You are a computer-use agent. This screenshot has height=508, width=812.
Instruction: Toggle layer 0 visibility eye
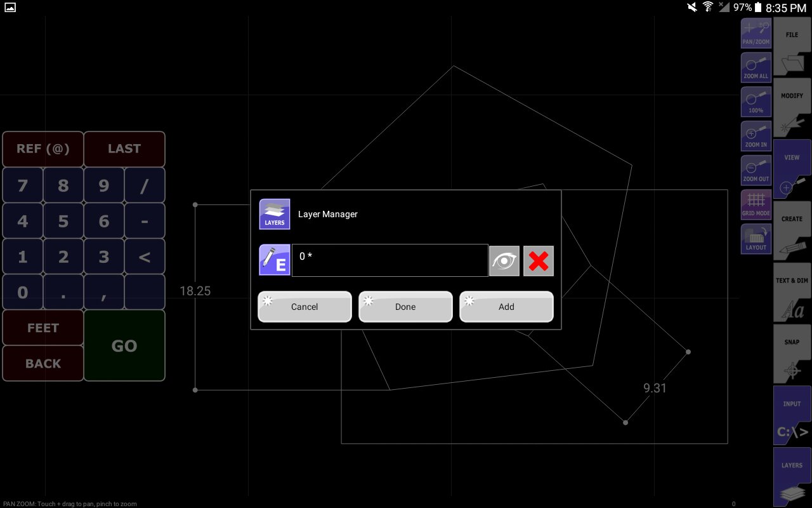click(x=504, y=261)
